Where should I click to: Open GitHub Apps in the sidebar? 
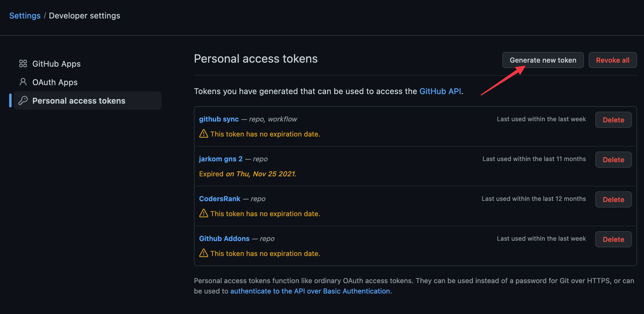[56, 64]
